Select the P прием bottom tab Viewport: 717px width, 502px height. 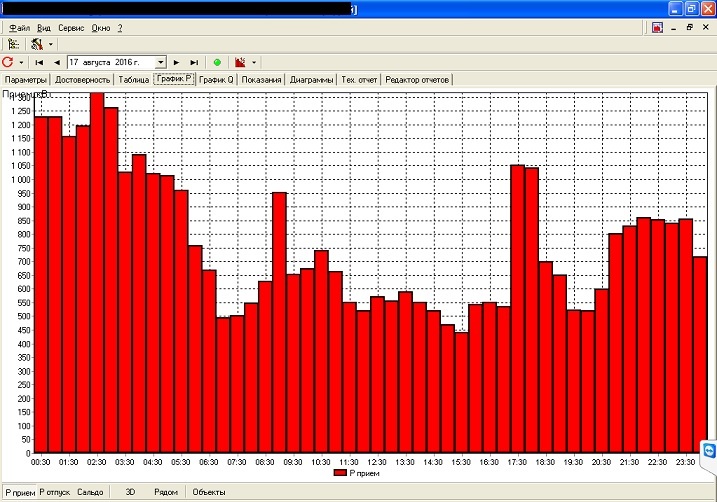[20, 492]
